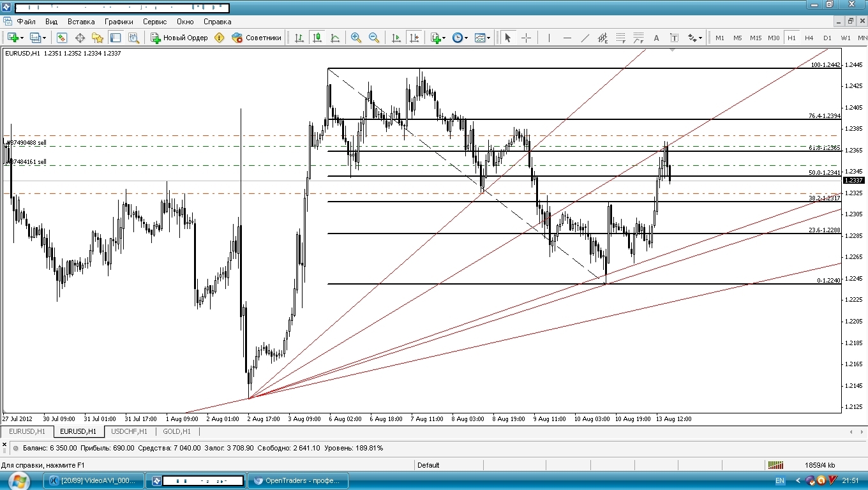Zoom out of the chart
Image resolution: width=868 pixels, height=490 pixels.
374,38
